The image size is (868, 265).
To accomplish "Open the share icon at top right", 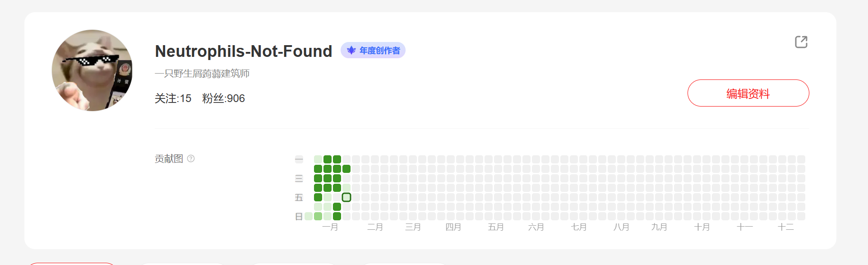I will click(801, 42).
